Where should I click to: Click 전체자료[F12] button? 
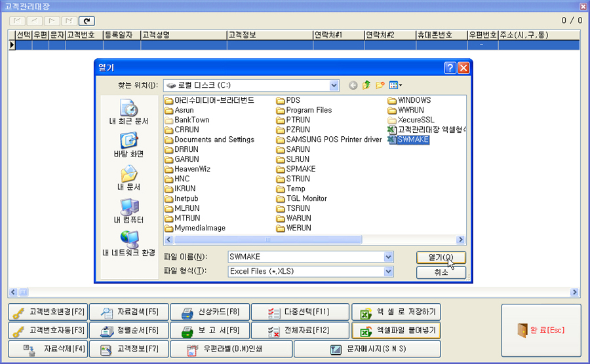(300, 330)
